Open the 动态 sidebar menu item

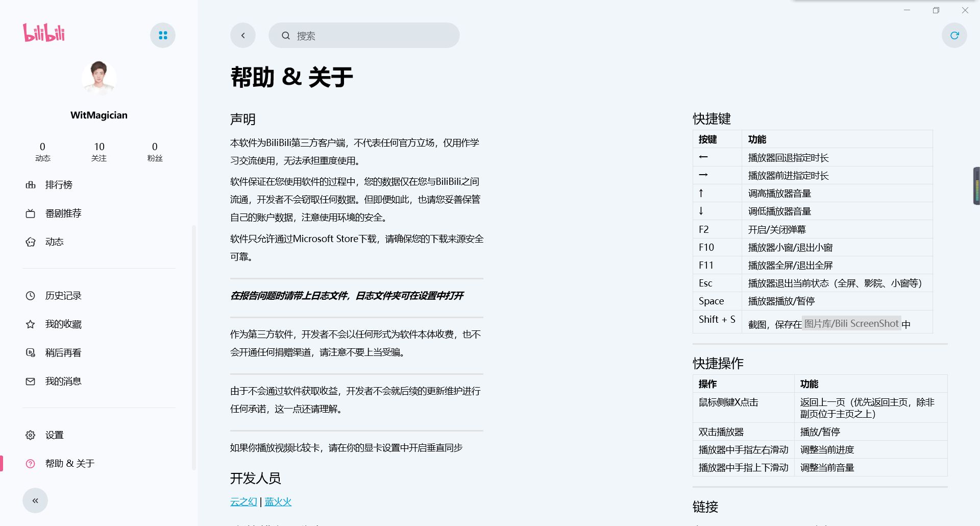(99, 242)
